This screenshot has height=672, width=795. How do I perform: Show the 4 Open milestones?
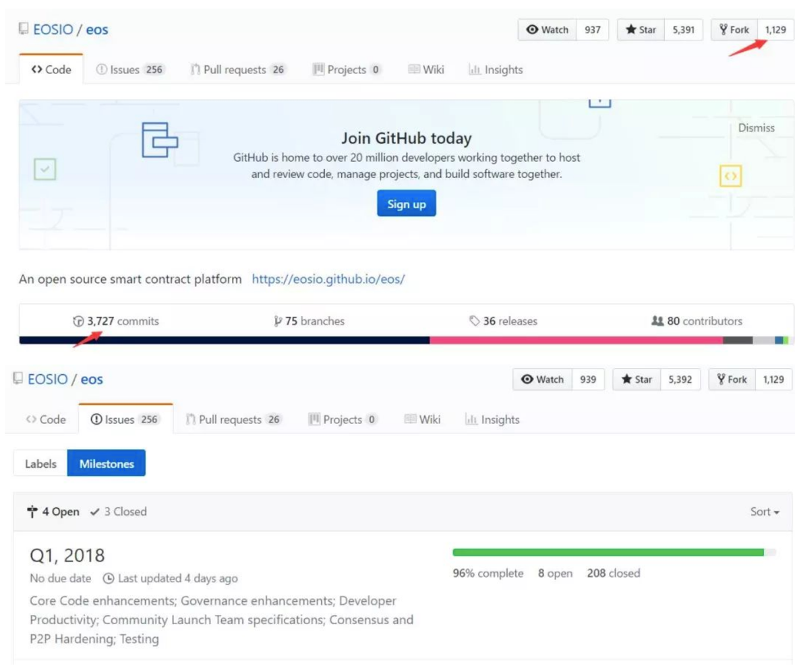point(53,512)
